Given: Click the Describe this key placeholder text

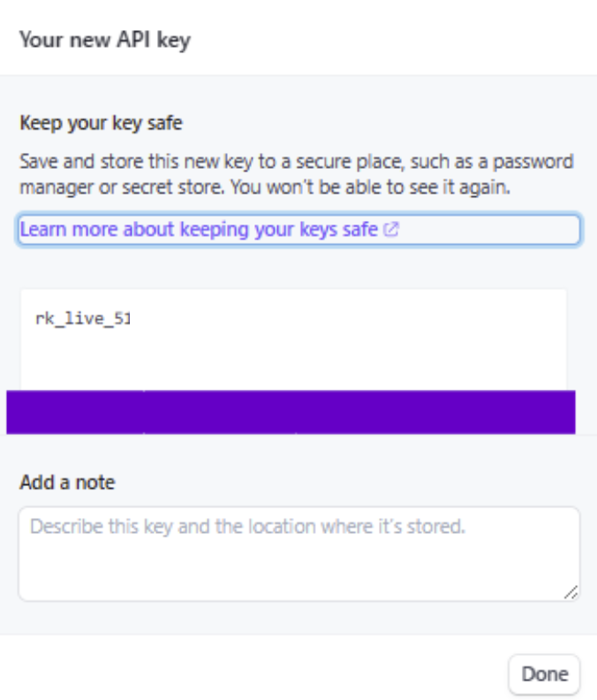Looking at the screenshot, I should [247, 528].
